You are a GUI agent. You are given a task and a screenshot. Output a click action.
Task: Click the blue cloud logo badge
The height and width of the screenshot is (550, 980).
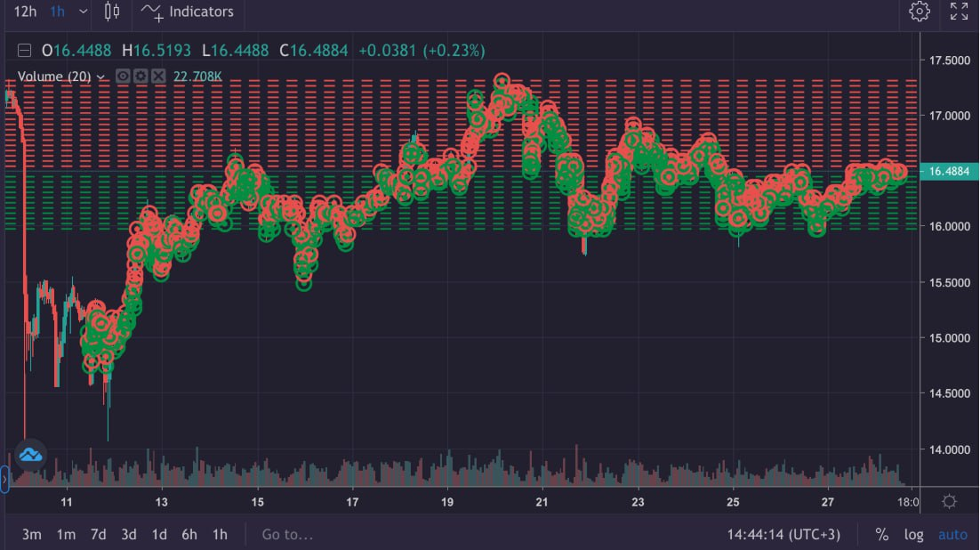click(x=30, y=455)
